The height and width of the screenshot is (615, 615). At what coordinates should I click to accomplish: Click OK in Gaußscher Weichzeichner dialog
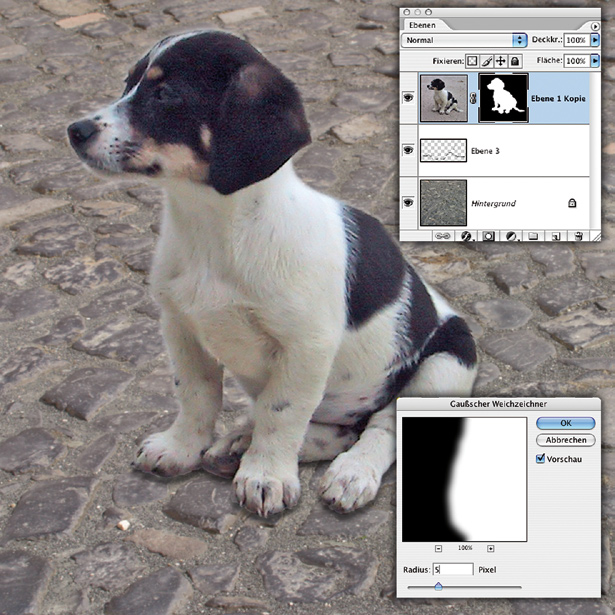[x=566, y=423]
